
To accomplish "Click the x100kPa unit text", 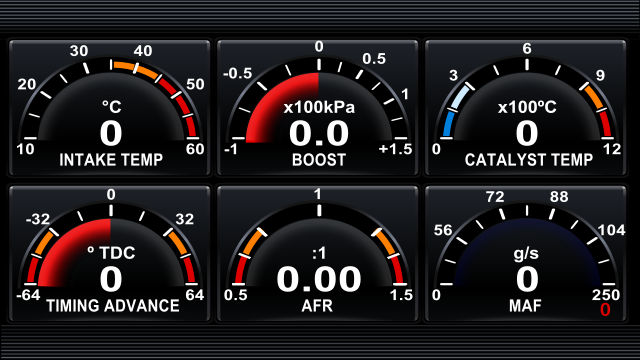I will pos(319,107).
